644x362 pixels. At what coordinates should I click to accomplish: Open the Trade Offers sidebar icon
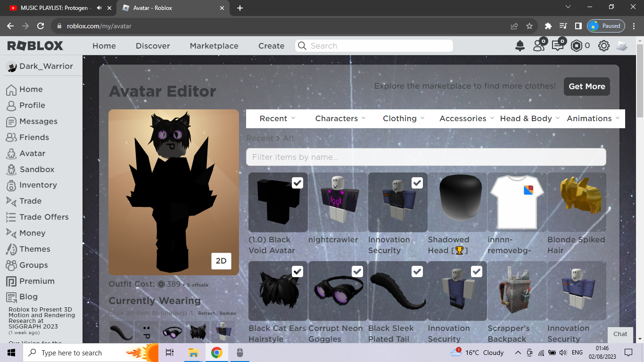[x=11, y=217]
